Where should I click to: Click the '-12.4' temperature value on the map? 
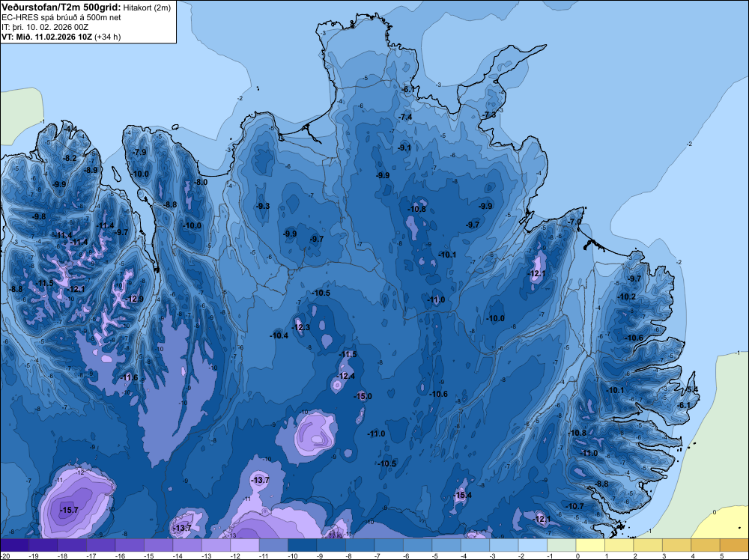pyautogui.click(x=346, y=376)
